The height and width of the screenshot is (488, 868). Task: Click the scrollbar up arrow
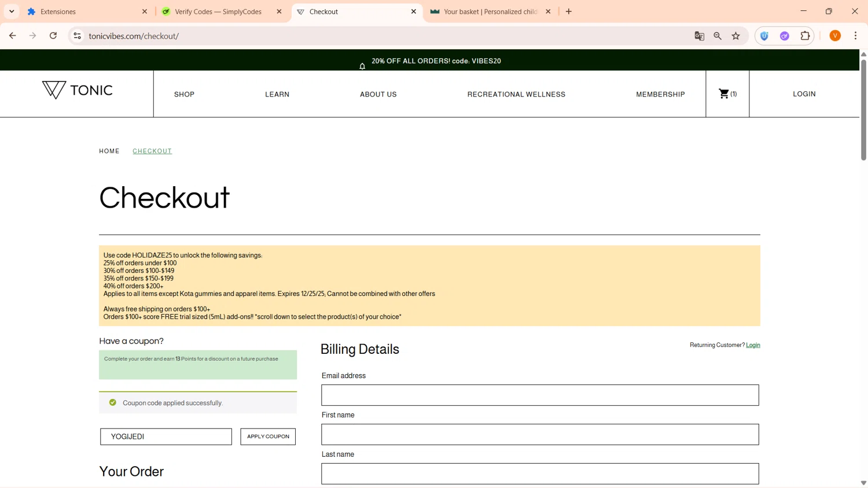863,54
